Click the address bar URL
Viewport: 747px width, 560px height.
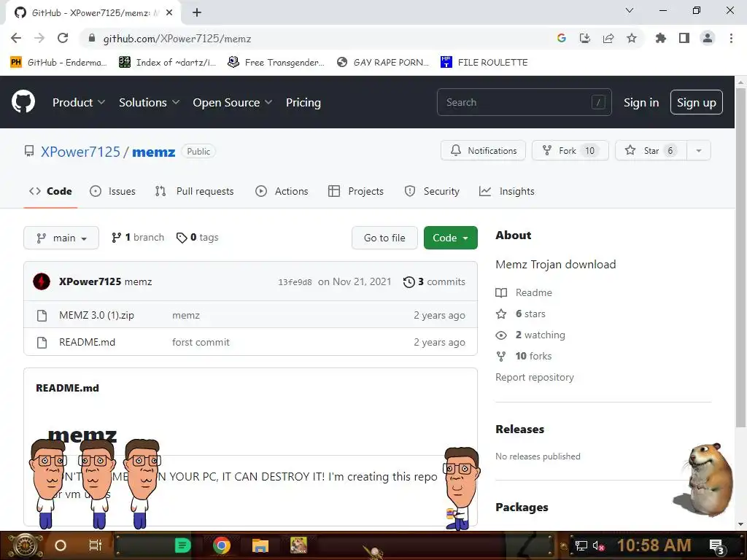click(x=177, y=38)
